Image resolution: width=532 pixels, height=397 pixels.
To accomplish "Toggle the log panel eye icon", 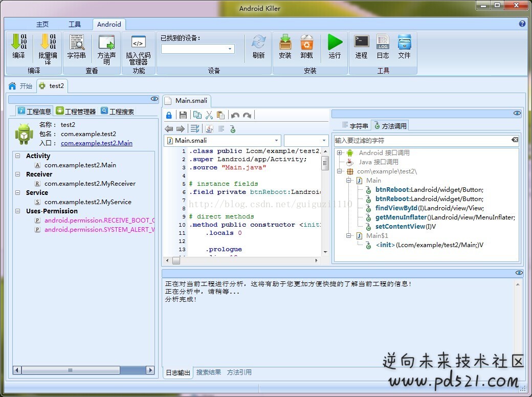I will pos(519,273).
